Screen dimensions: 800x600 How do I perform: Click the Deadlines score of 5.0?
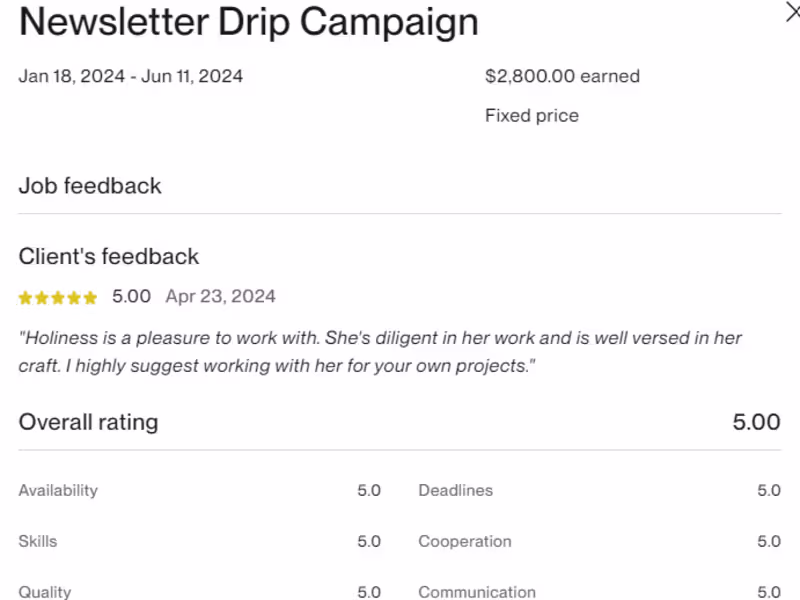tap(769, 490)
